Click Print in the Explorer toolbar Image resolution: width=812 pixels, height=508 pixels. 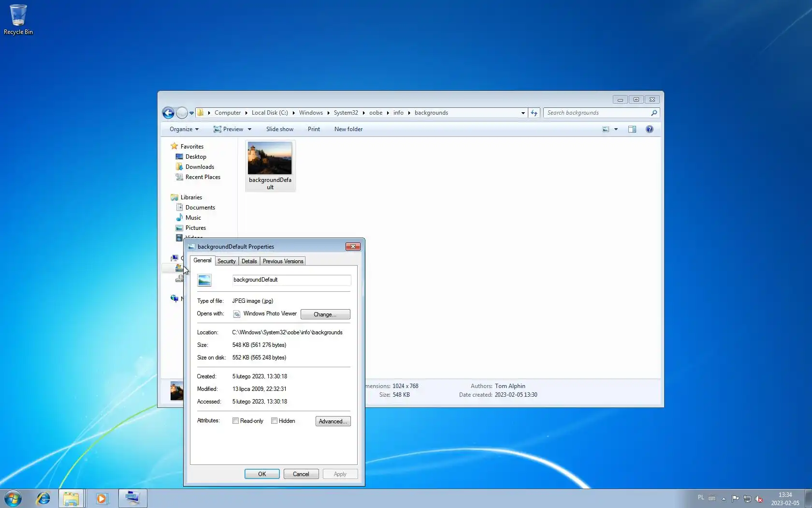[314, 129]
